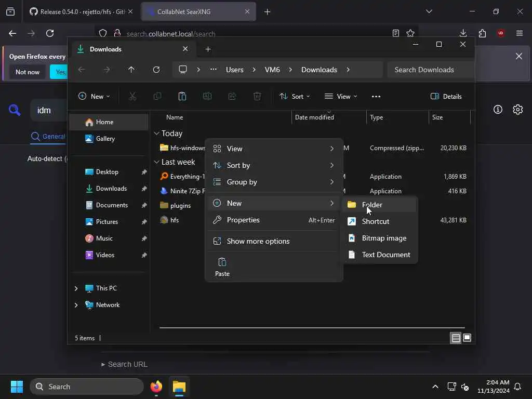The image size is (532, 399).
Task: Add a new tab in File Explorer
Action: (x=208, y=49)
